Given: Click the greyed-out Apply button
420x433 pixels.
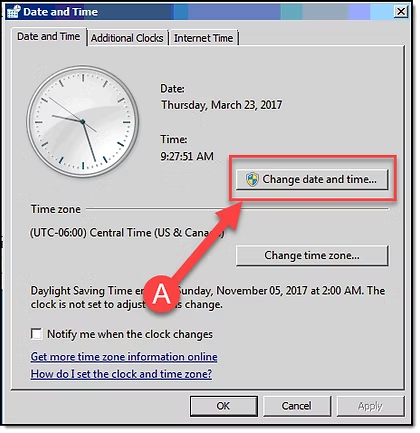Looking at the screenshot, I should [x=370, y=406].
